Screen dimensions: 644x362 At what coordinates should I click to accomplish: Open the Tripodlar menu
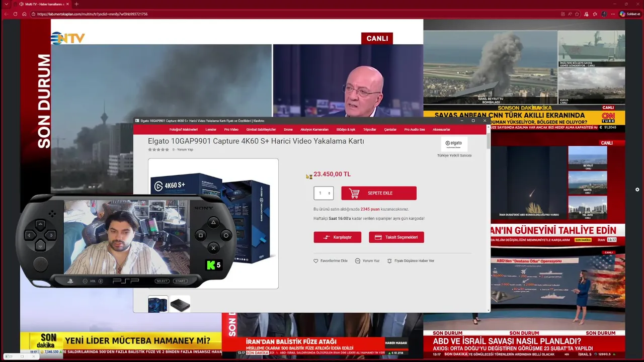370,130
